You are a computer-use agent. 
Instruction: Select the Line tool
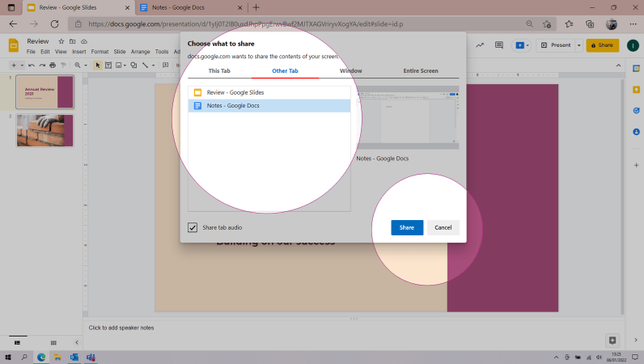tap(145, 65)
